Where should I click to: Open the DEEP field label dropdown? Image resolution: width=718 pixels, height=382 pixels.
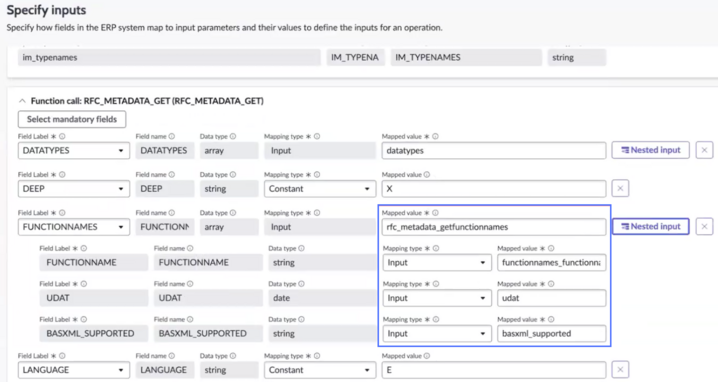(74, 189)
